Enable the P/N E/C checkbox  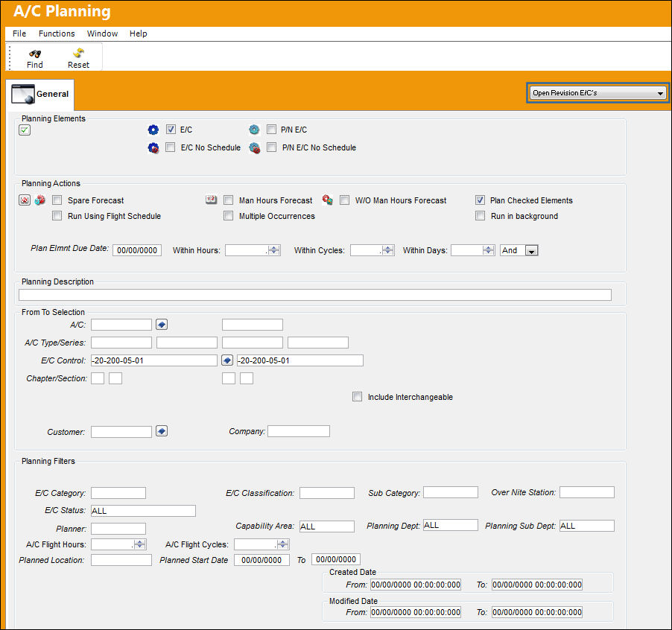(x=271, y=130)
